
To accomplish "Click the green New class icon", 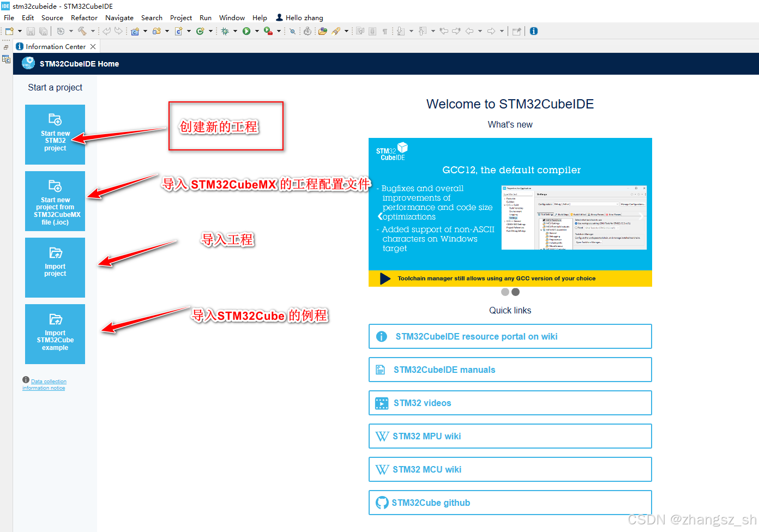I will (200, 31).
